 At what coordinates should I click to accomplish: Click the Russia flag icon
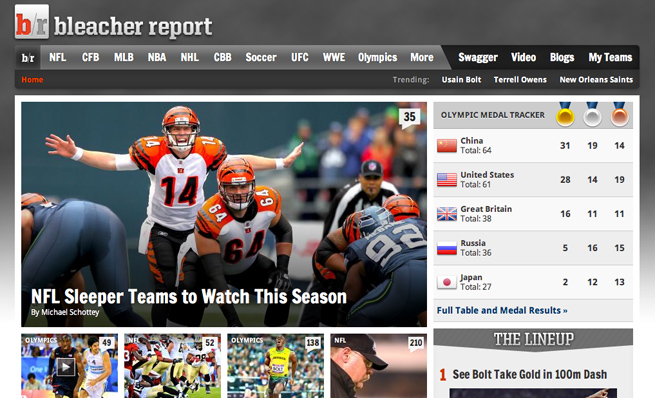[447, 248]
